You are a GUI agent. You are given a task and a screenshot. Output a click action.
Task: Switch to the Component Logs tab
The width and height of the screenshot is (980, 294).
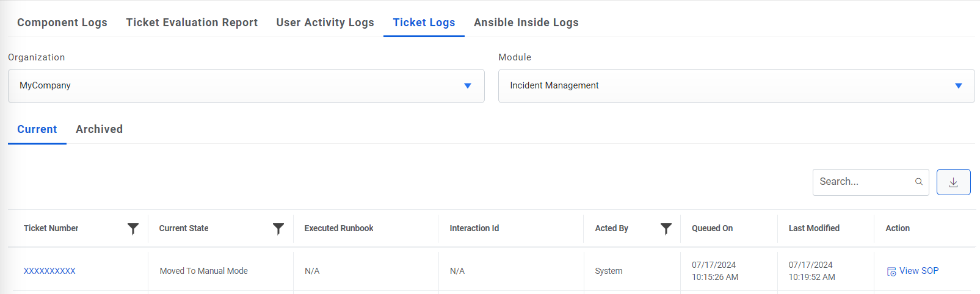62,23
